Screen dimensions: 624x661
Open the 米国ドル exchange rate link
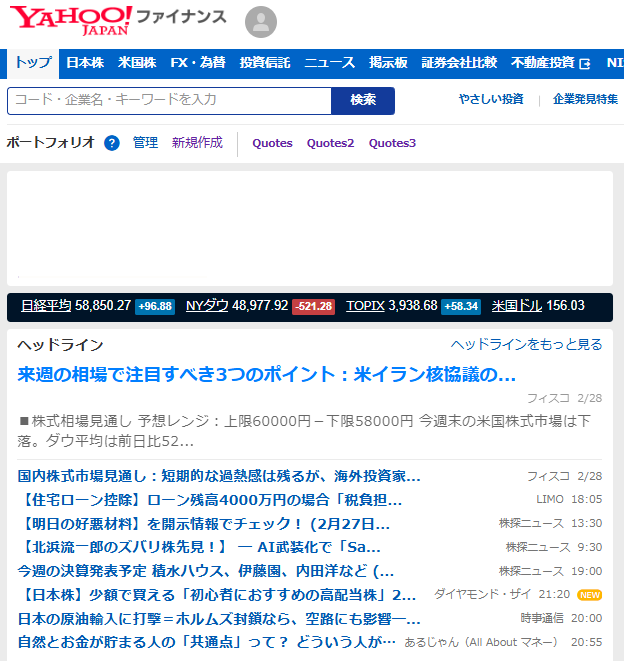click(x=516, y=306)
